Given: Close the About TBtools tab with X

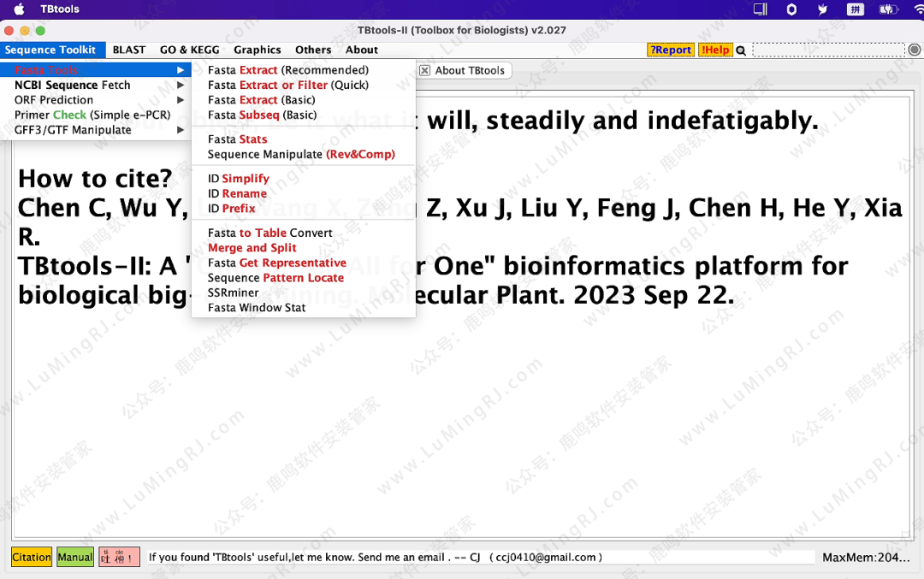Looking at the screenshot, I should (x=424, y=70).
